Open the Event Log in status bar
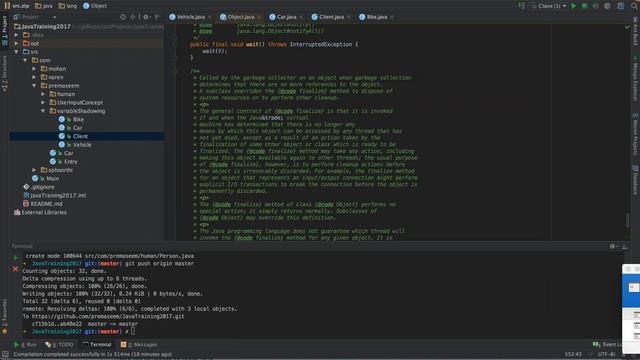The image size is (640, 360). [x=608, y=344]
